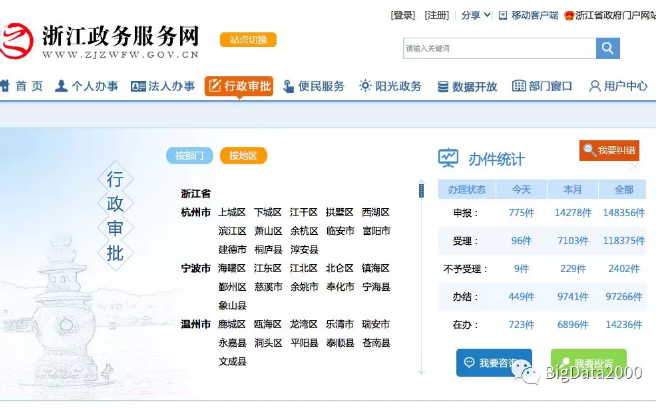Select the 行政审批 navigation tab
Screen dimensions: 656x408
click(x=239, y=87)
